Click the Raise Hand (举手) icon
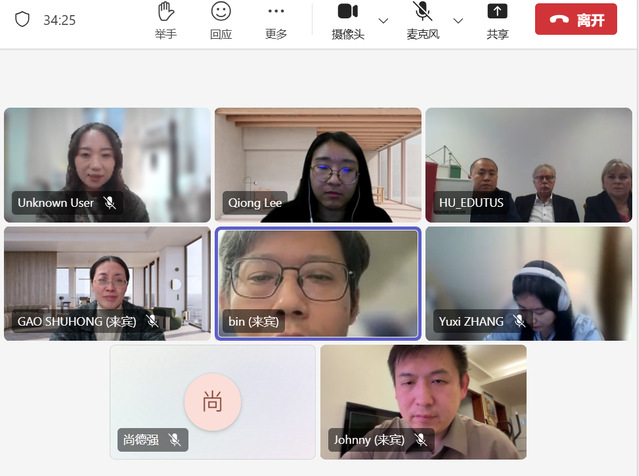Screen dimensions: 639x476 click(x=166, y=13)
